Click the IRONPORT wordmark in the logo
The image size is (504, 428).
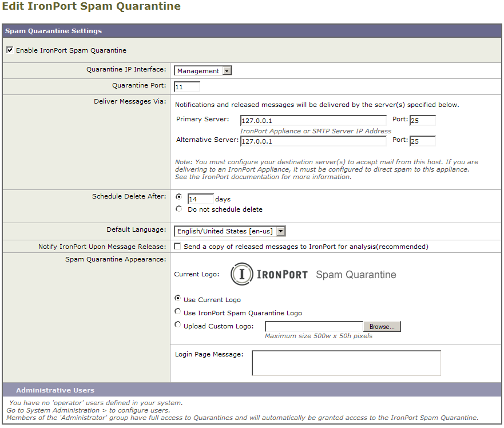click(282, 275)
